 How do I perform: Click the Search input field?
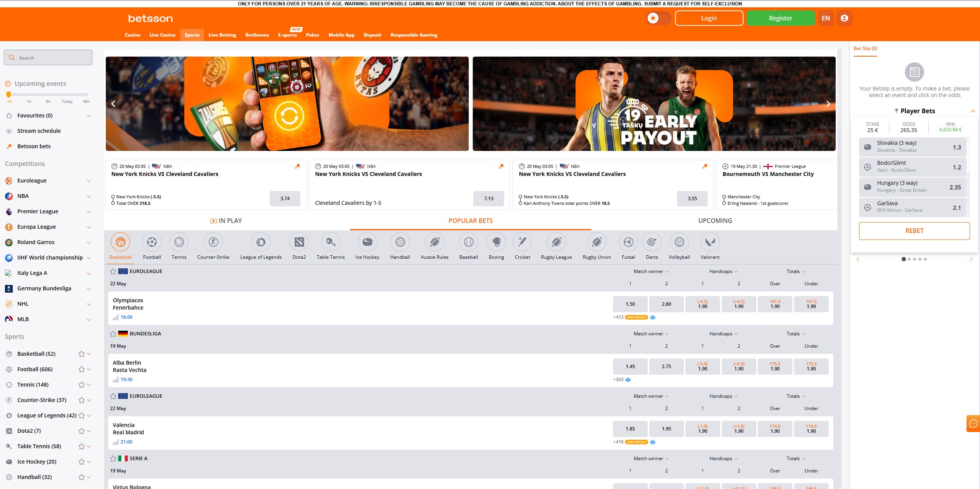(x=48, y=58)
